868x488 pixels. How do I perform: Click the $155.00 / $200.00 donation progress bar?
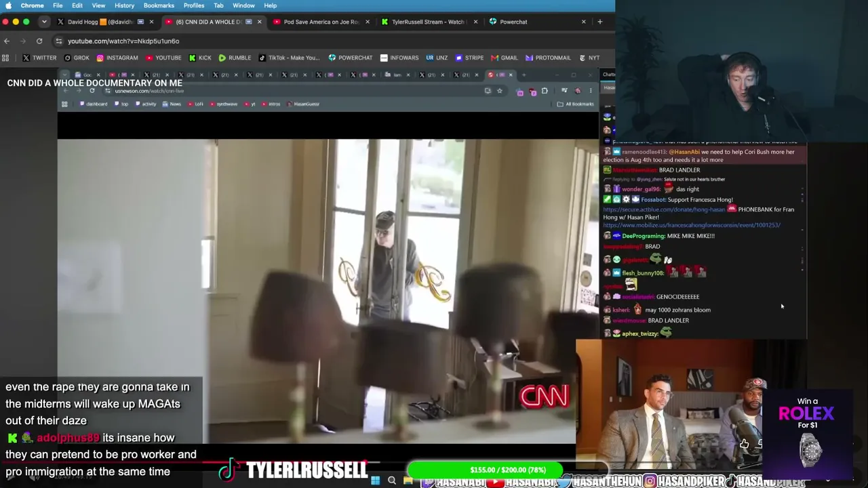pos(508,470)
